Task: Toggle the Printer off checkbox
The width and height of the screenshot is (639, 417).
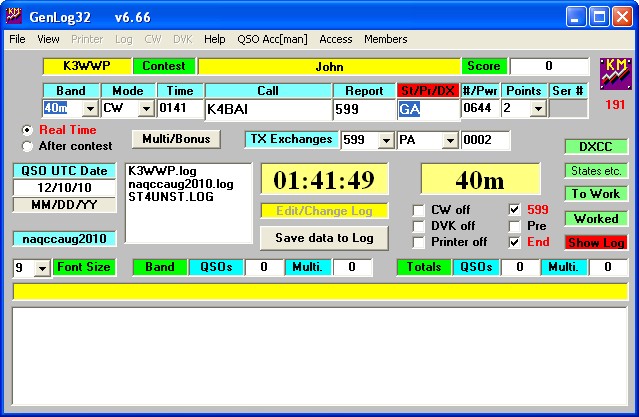Action: point(419,242)
